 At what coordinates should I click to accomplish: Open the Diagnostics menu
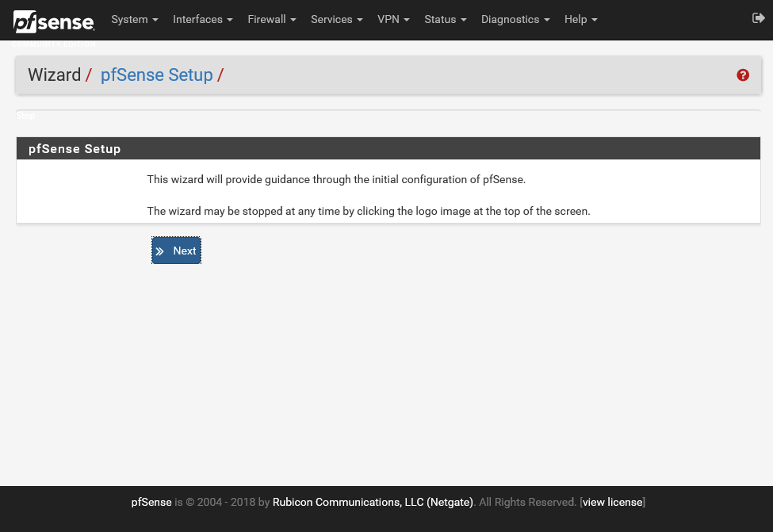coord(515,19)
